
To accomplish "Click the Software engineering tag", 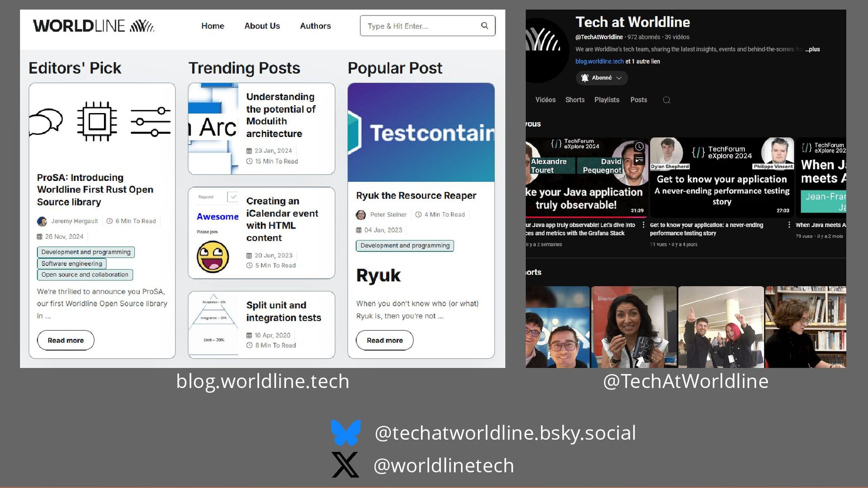I will point(72,264).
